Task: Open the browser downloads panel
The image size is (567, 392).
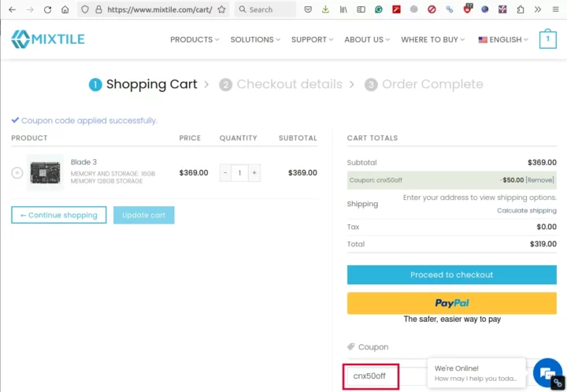Action: coord(326,10)
